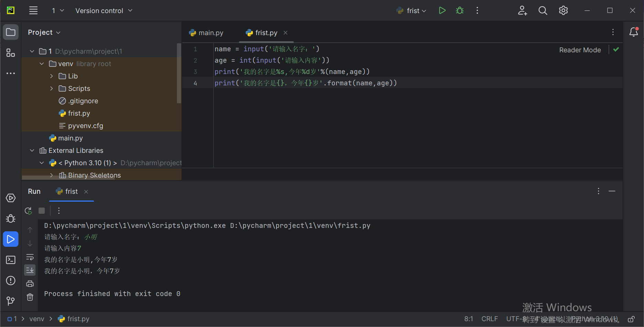
Task: Select the Run panel title
Action: click(34, 191)
